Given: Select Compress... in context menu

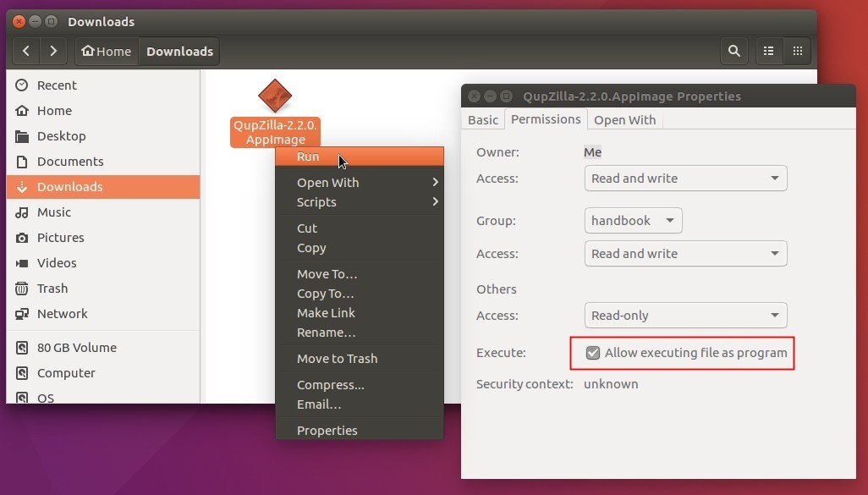Looking at the screenshot, I should pyautogui.click(x=360, y=385).
